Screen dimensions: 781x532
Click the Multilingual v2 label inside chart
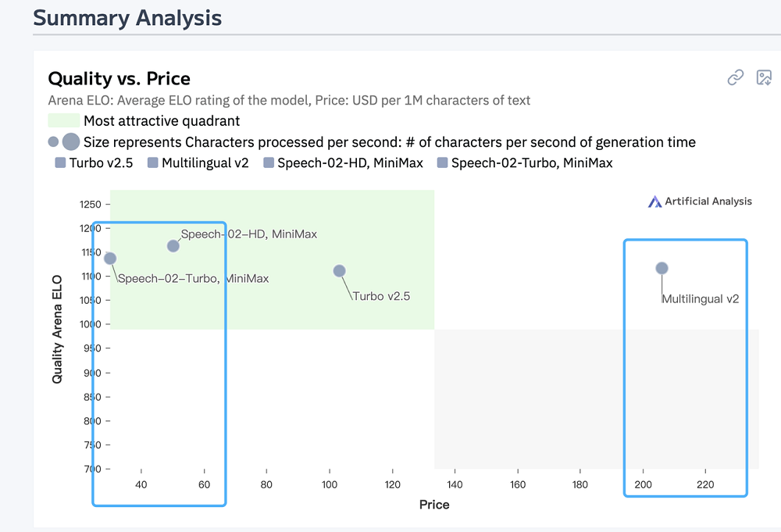point(700,298)
